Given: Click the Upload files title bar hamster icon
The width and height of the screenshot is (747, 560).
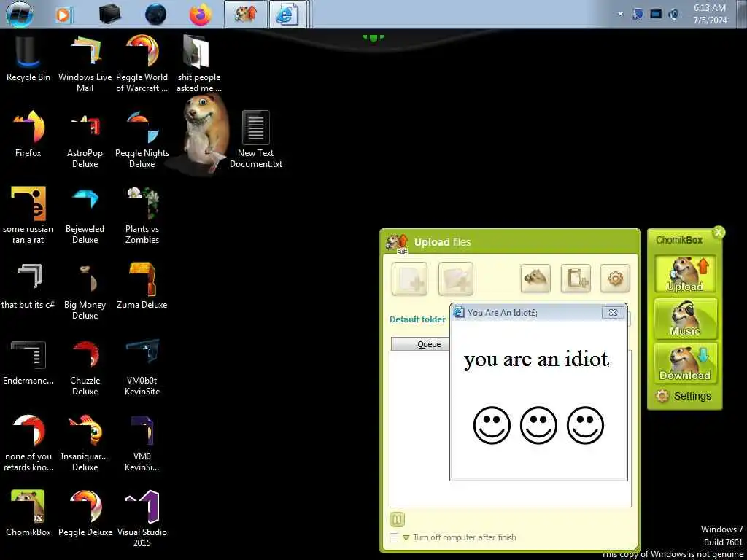Looking at the screenshot, I should pos(398,243).
